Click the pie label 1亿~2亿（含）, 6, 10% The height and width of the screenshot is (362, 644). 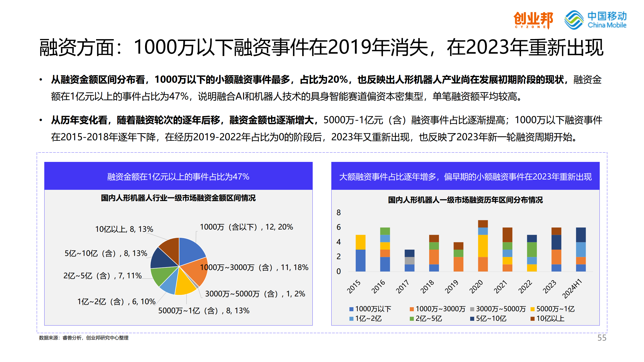(x=116, y=301)
